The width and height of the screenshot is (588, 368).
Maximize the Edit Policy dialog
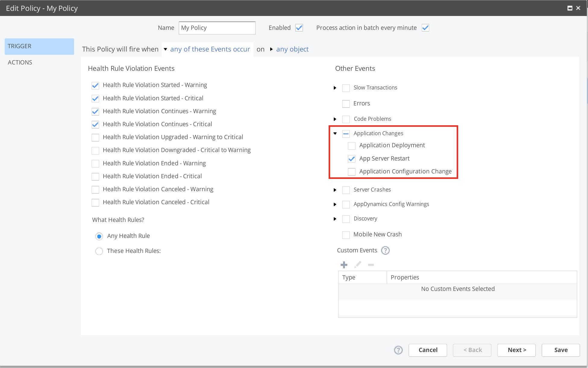tap(570, 8)
